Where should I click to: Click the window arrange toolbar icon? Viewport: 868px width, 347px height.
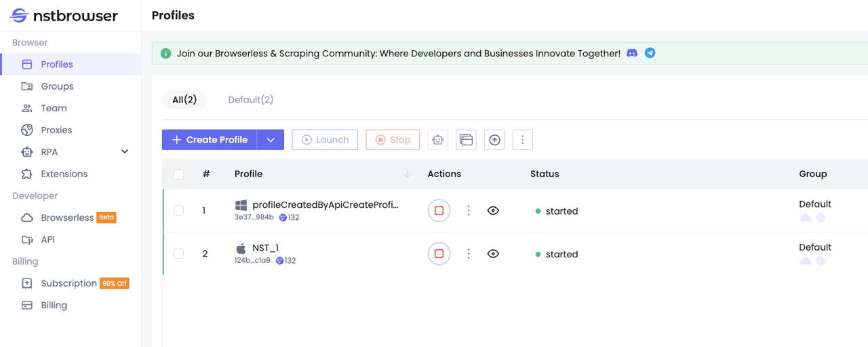click(466, 140)
